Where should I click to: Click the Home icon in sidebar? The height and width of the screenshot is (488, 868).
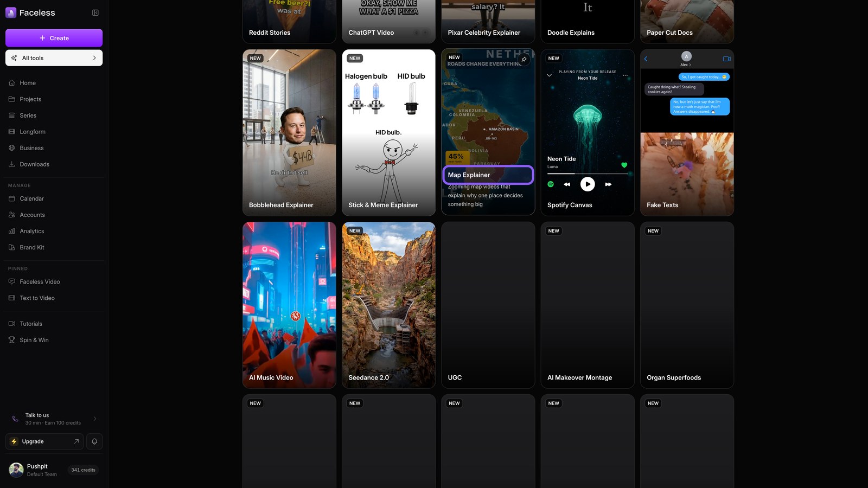[12, 83]
